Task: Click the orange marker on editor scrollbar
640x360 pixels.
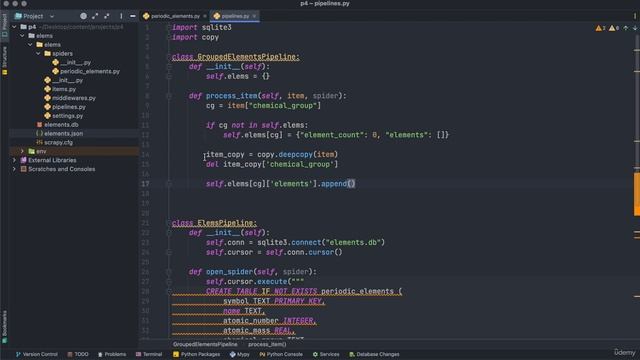Action: pyautogui.click(x=637, y=194)
